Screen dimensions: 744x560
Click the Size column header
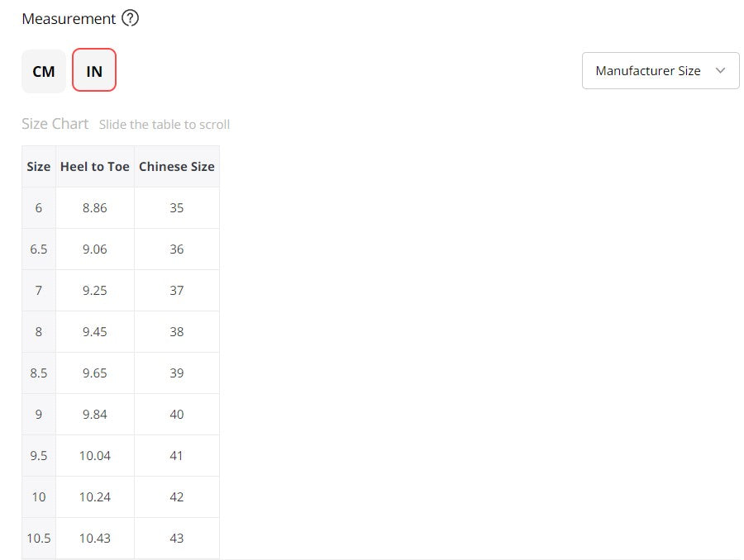(x=39, y=166)
